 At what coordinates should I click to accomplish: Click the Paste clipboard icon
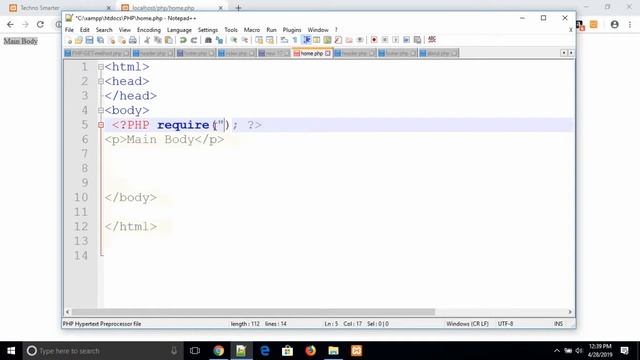pyautogui.click(x=168, y=40)
